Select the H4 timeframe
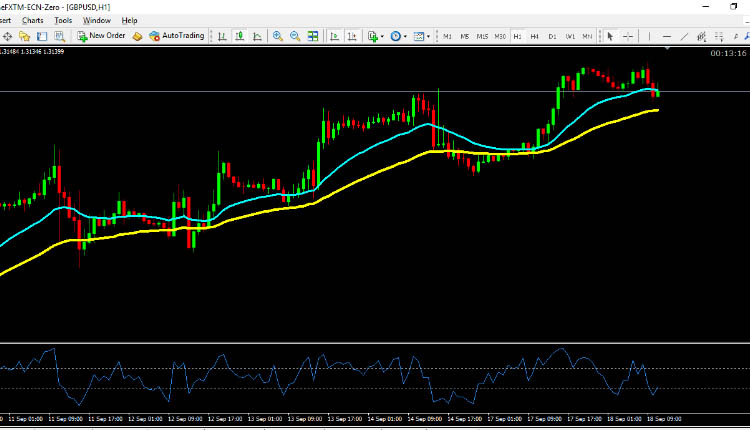The image size is (750, 430). click(x=535, y=36)
